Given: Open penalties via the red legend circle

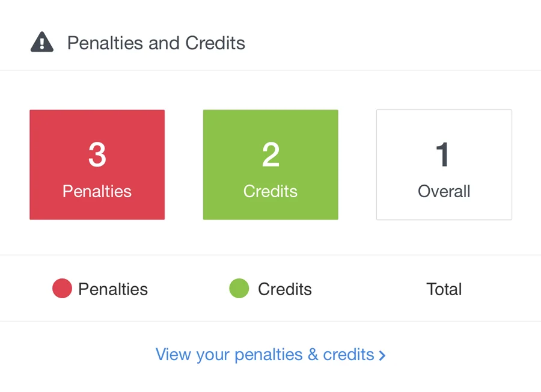Looking at the screenshot, I should (x=62, y=289).
